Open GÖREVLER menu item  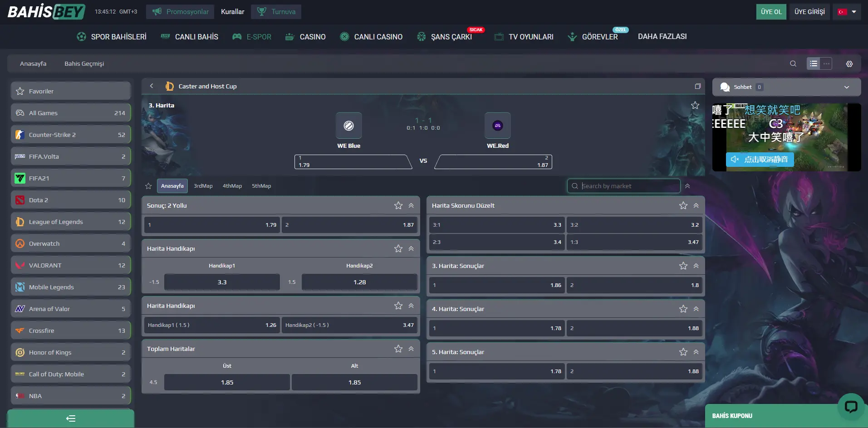point(593,37)
